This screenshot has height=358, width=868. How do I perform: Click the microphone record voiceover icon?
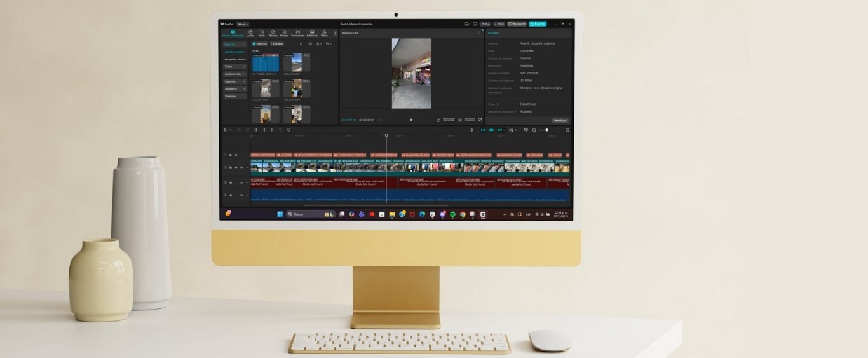click(471, 130)
